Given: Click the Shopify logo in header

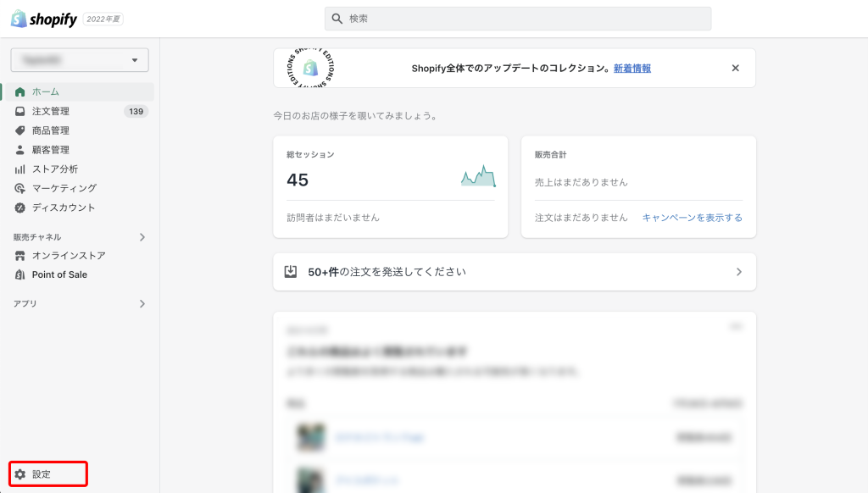Looking at the screenshot, I should point(44,18).
